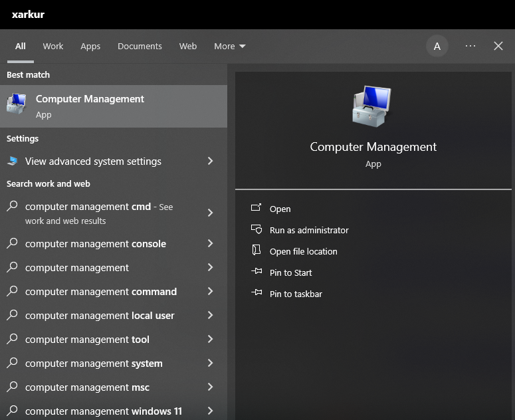Image resolution: width=515 pixels, height=420 pixels.
Task: Click the View advanced system settings monitor icon
Action: pyautogui.click(x=13, y=161)
